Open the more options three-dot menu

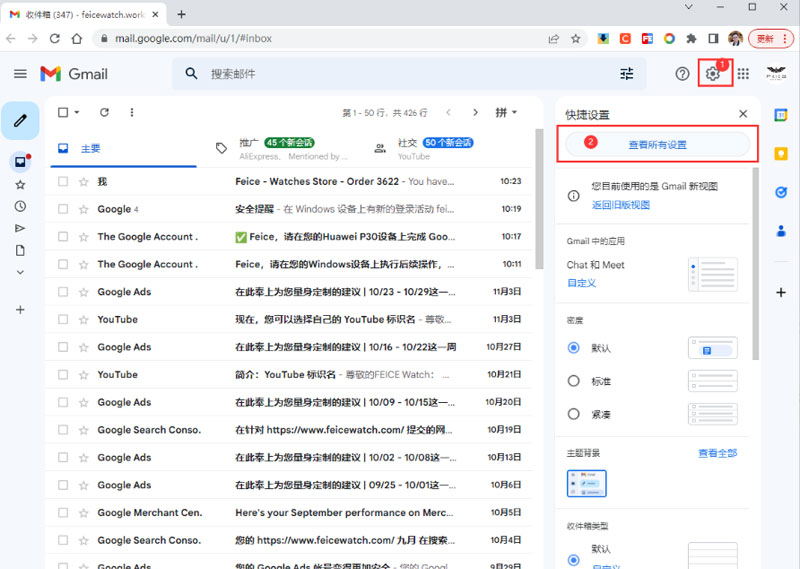pyautogui.click(x=132, y=112)
